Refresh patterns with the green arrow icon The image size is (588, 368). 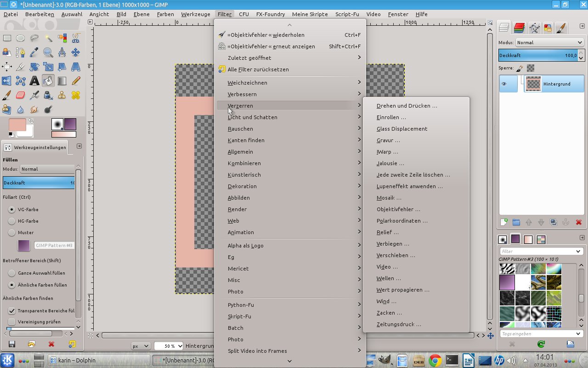[x=541, y=344]
